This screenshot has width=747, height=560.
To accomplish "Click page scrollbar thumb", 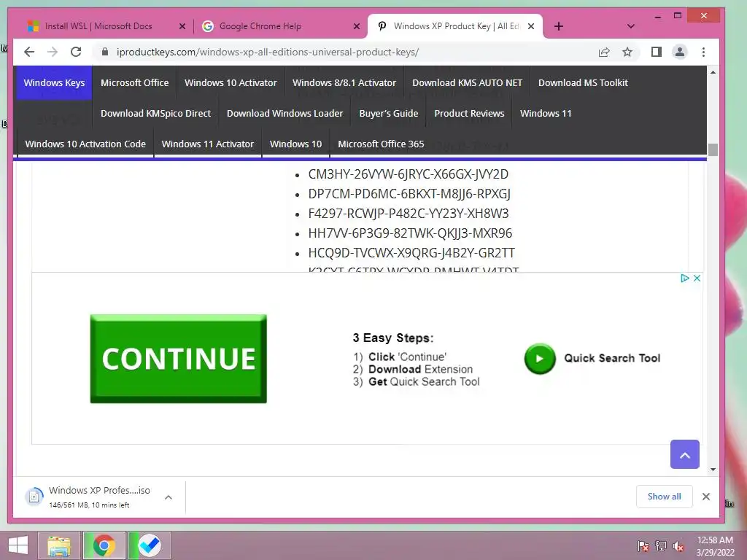I will tap(713, 149).
